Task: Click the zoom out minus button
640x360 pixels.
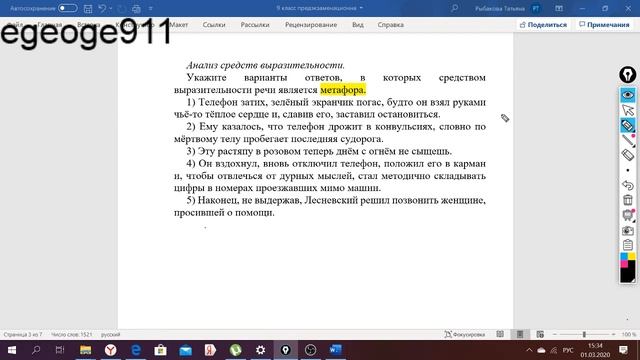Action: click(x=555, y=334)
